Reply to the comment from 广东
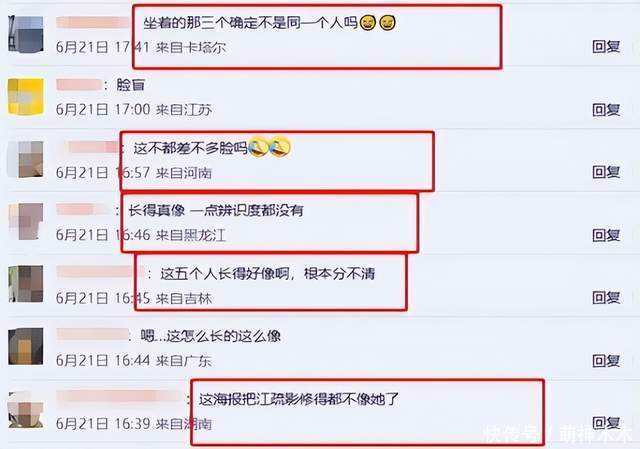 (606, 361)
